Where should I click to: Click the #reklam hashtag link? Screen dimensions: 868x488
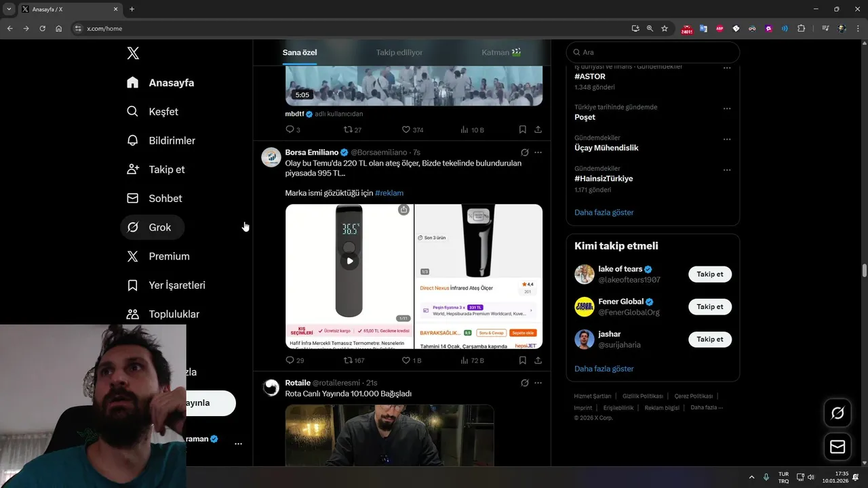(x=389, y=193)
